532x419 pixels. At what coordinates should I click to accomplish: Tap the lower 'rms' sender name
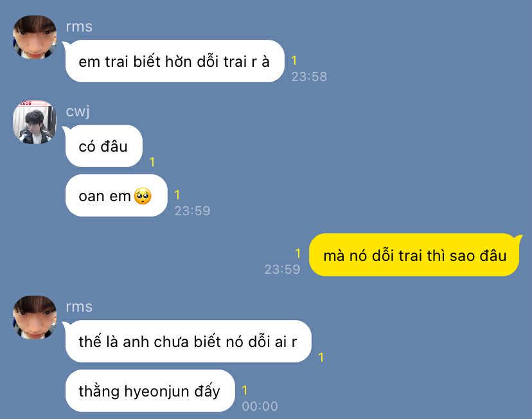coord(79,307)
